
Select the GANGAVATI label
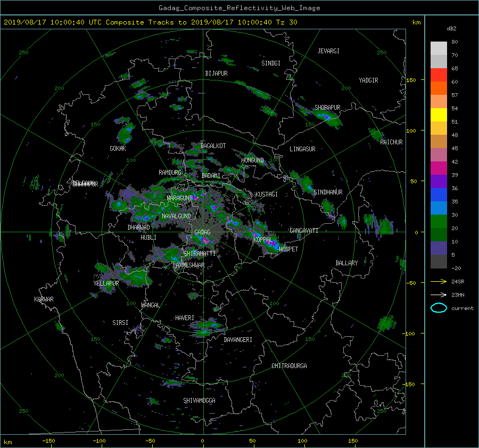click(304, 231)
